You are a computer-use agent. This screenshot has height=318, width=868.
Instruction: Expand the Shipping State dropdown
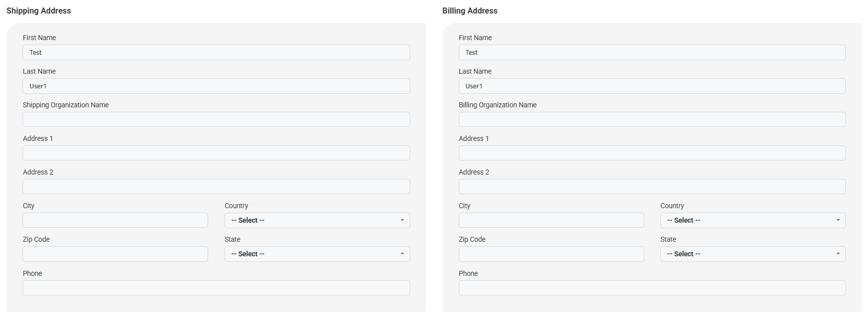pyautogui.click(x=317, y=254)
